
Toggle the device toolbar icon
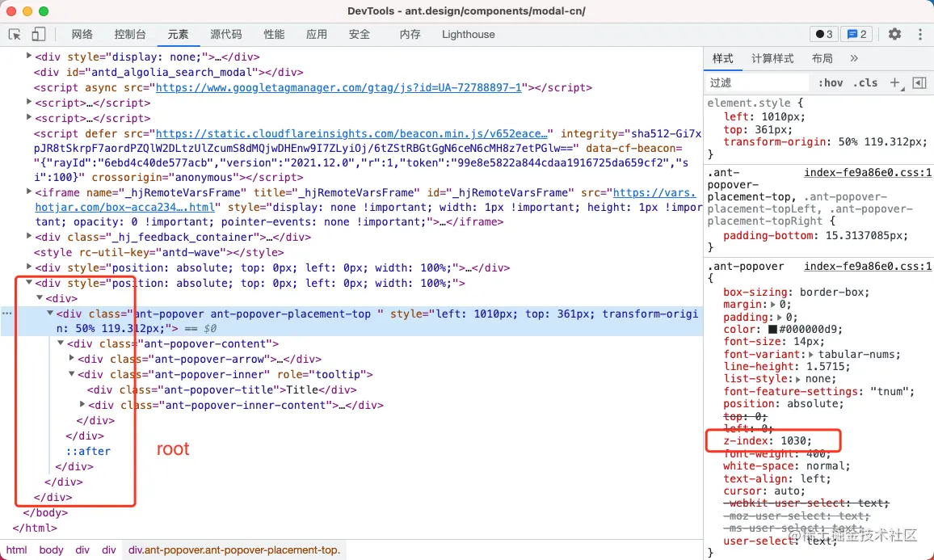coord(38,35)
